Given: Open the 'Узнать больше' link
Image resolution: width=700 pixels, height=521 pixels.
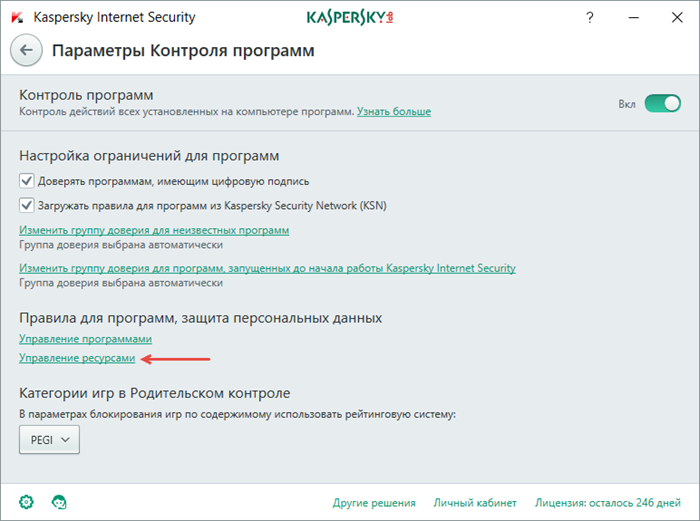Looking at the screenshot, I should click(x=394, y=111).
